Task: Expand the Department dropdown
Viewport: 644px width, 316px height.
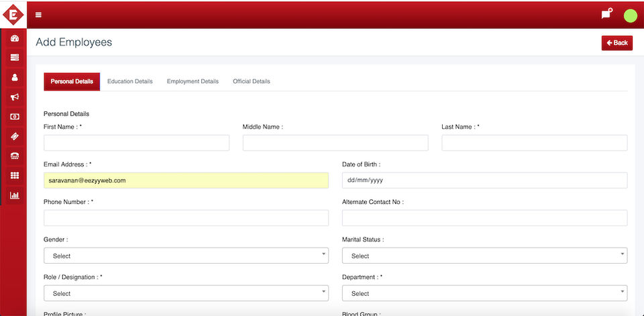Action: pos(484,293)
